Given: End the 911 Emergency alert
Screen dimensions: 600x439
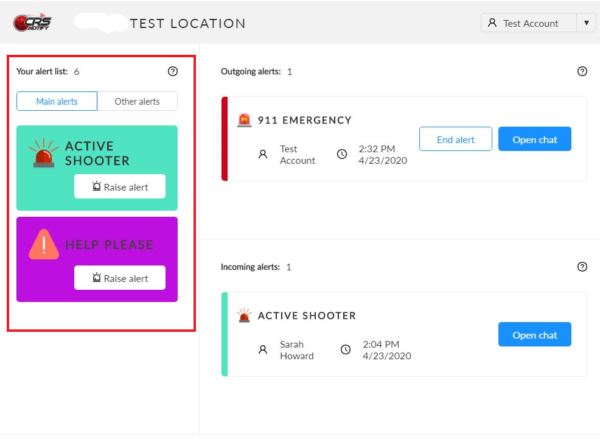Looking at the screenshot, I should pos(455,139).
